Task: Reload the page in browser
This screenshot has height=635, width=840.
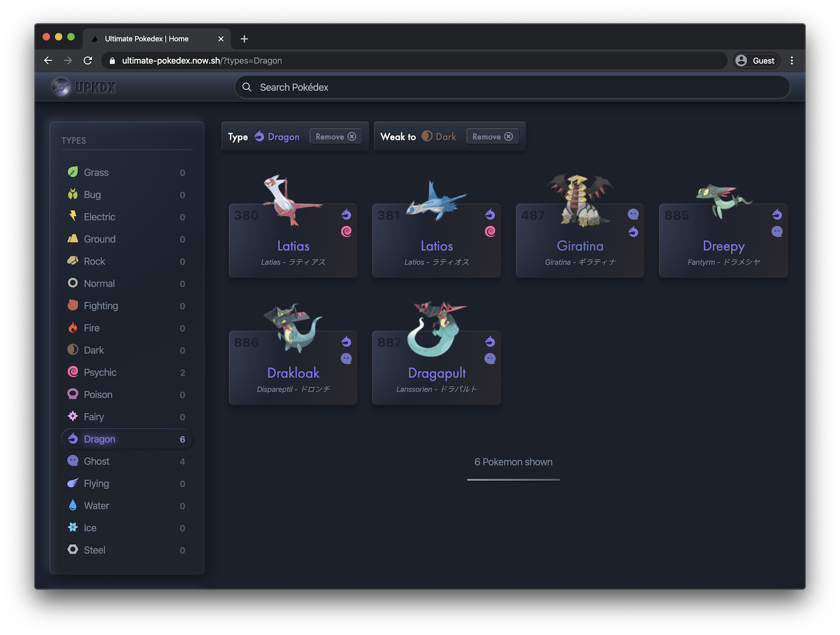Action: point(88,61)
